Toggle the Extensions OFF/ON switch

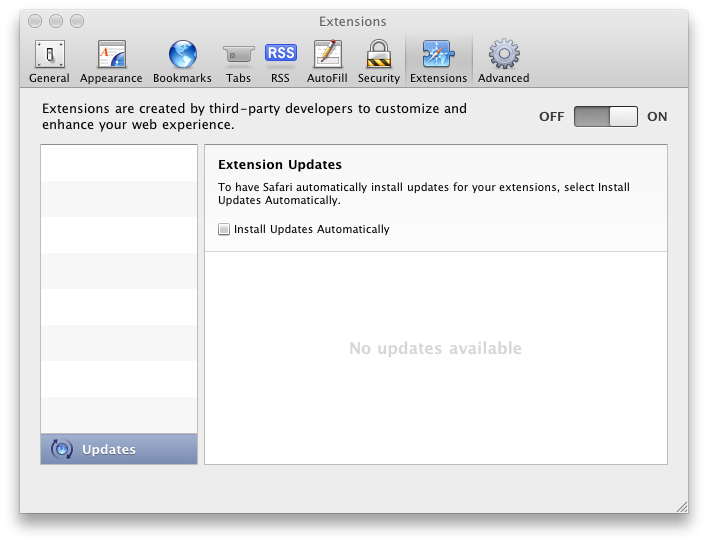pyautogui.click(x=606, y=116)
